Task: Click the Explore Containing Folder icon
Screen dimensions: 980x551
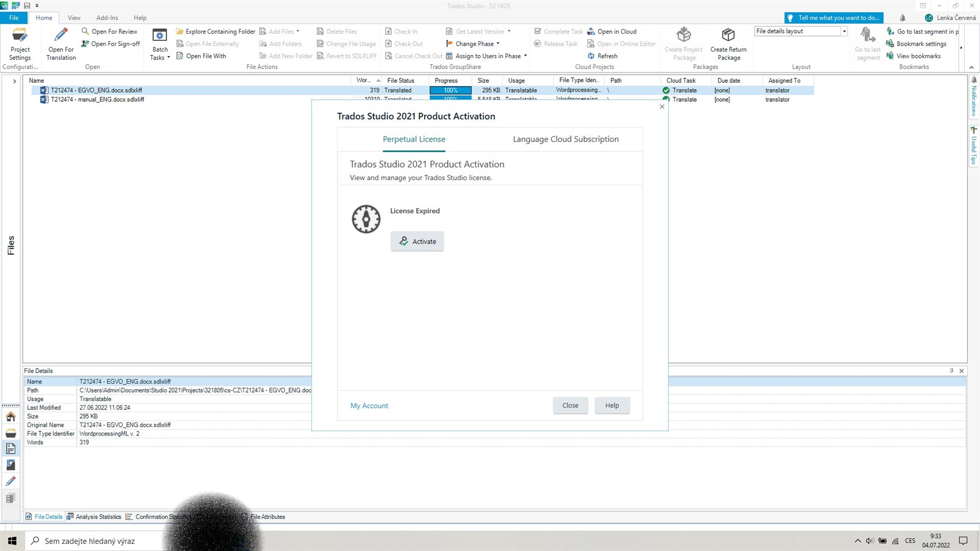Action: coord(180,31)
